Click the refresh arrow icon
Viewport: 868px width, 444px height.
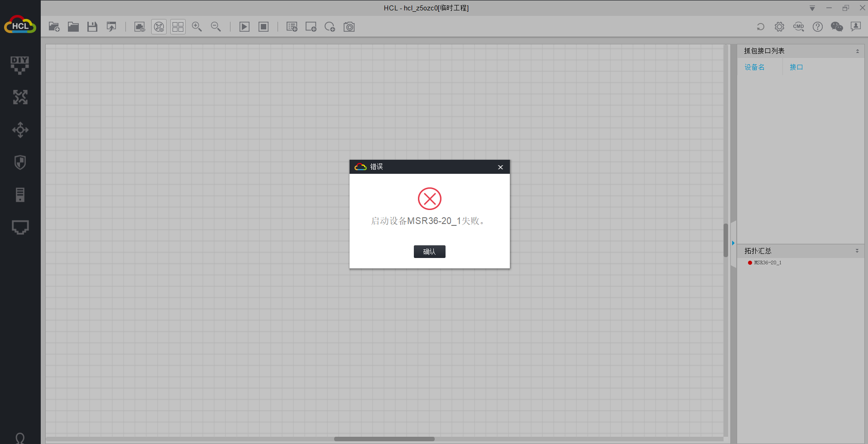click(x=761, y=27)
